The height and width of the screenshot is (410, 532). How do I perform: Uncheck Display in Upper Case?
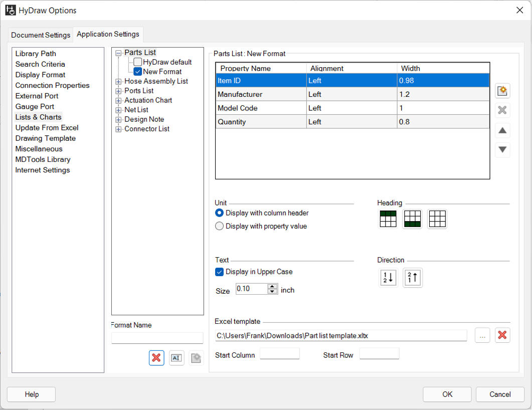click(x=219, y=272)
